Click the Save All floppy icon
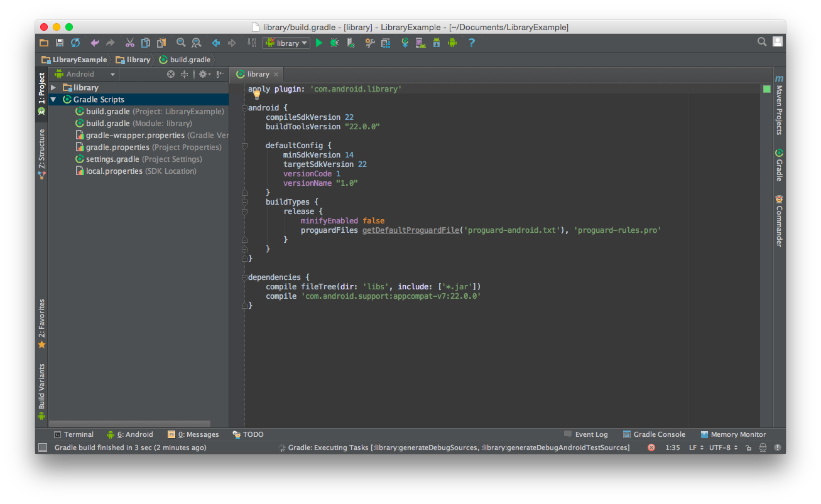 pos(60,43)
